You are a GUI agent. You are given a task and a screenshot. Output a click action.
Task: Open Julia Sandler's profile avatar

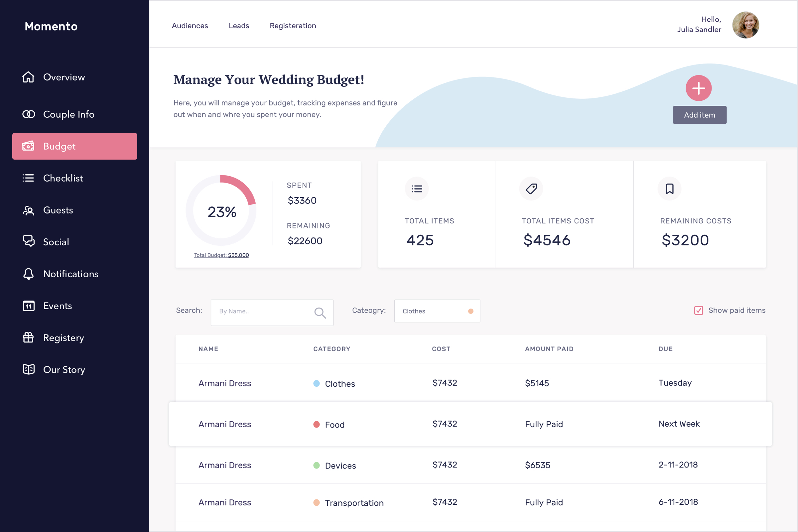point(745,25)
